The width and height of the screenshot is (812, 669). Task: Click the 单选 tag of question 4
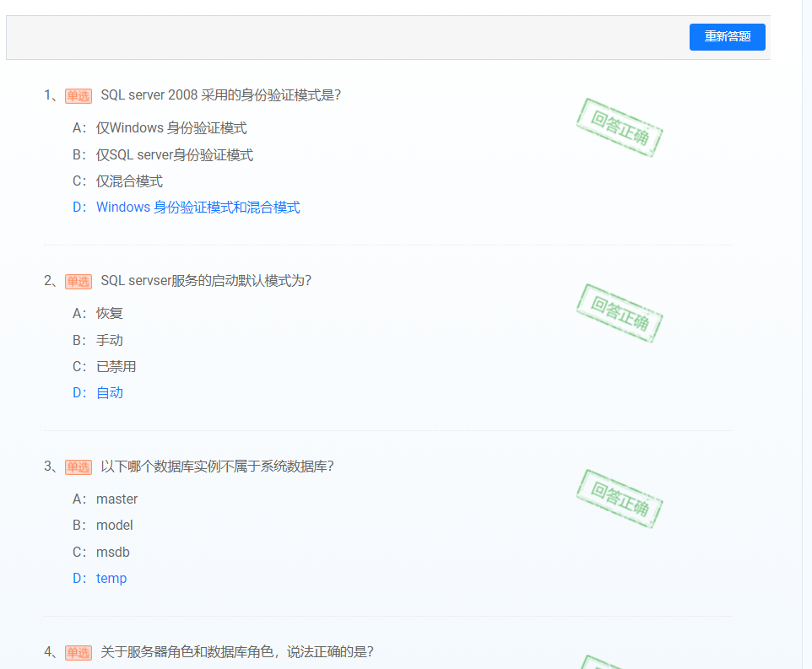[78, 652]
